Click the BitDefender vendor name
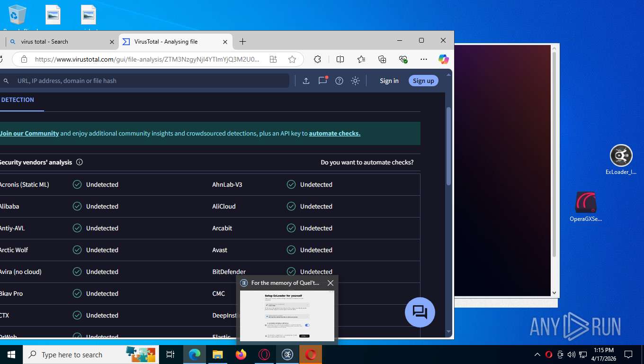644x364 pixels. click(229, 272)
